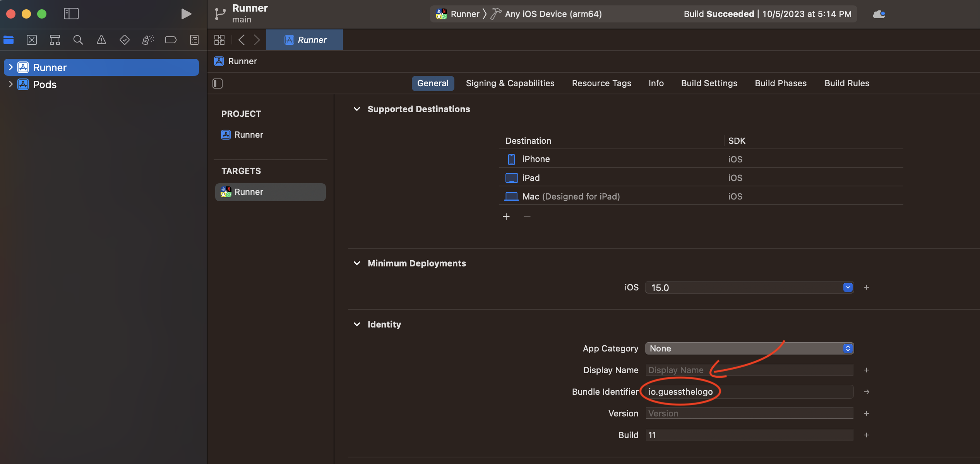
Task: Select Runner under TARGETS
Action: click(x=270, y=192)
